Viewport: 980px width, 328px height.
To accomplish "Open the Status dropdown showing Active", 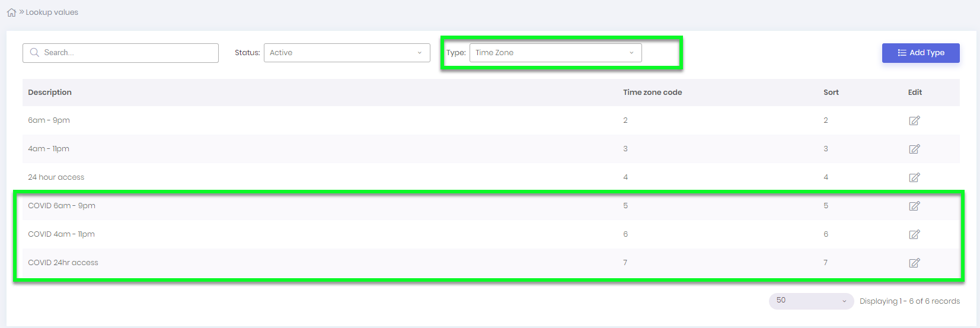I will pos(346,53).
